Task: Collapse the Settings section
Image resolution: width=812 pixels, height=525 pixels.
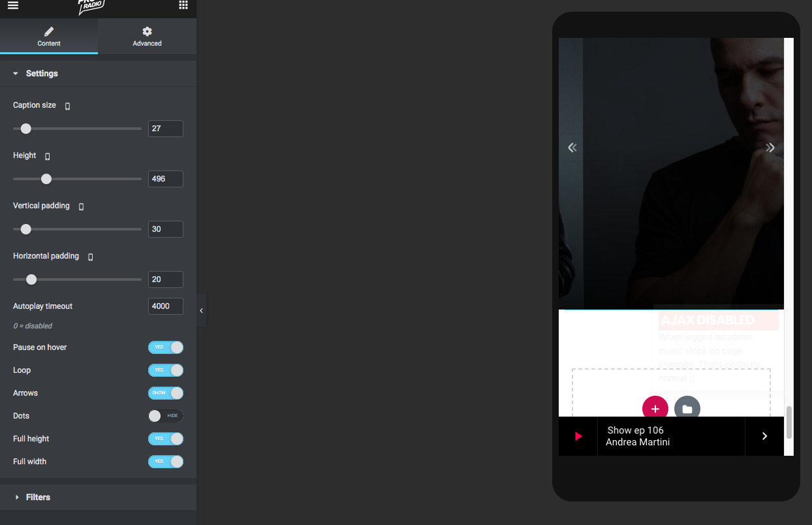Action: 42,74
